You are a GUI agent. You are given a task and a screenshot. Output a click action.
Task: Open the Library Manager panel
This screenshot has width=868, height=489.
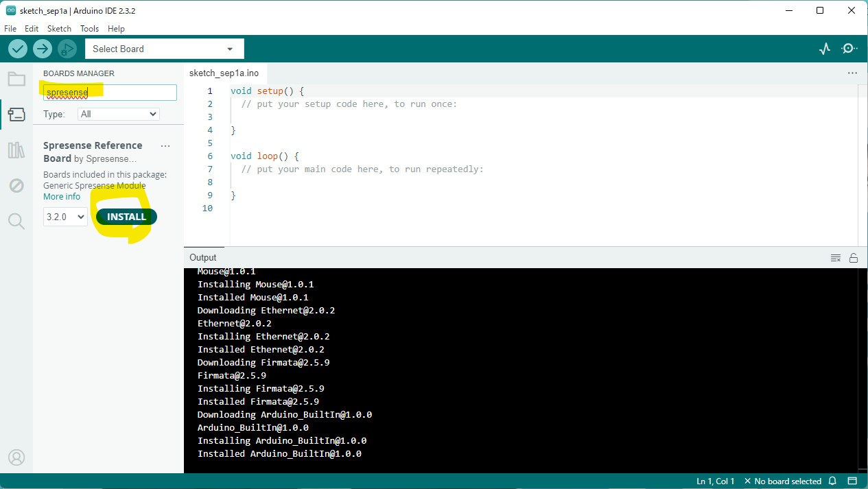coord(16,150)
